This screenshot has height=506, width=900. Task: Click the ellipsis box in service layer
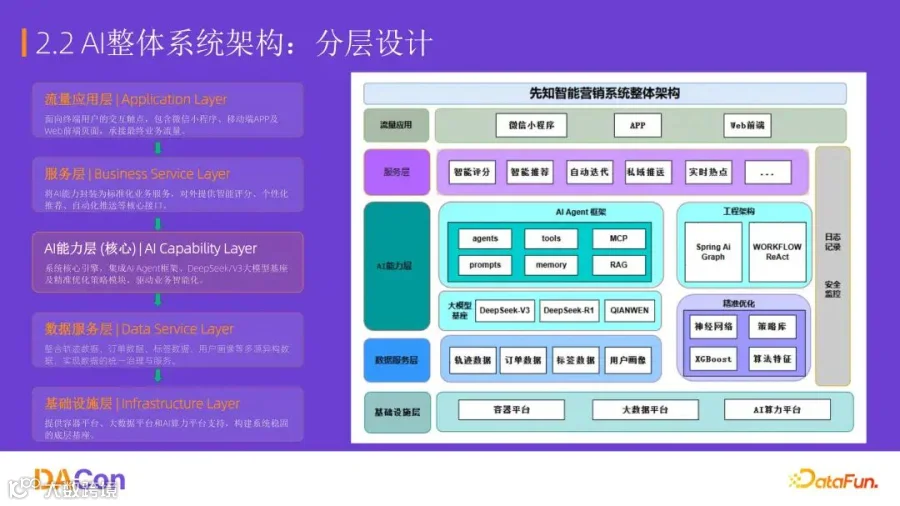(767, 172)
